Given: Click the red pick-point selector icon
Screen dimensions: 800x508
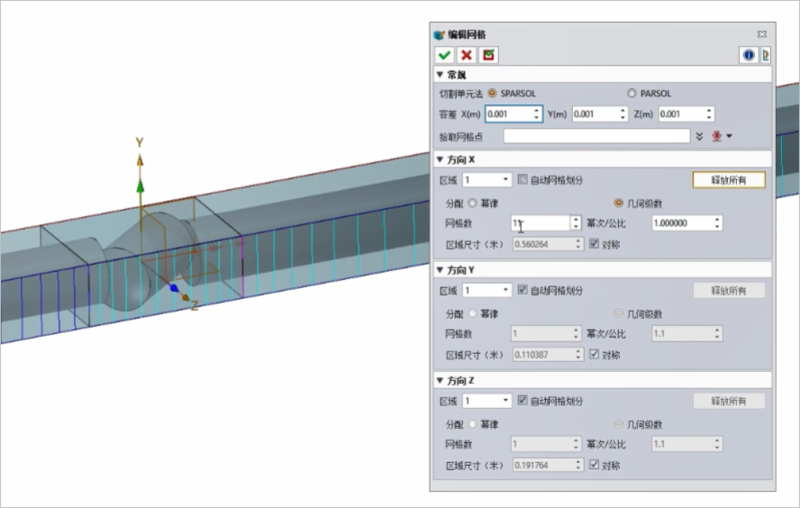Looking at the screenshot, I should coord(718,136).
